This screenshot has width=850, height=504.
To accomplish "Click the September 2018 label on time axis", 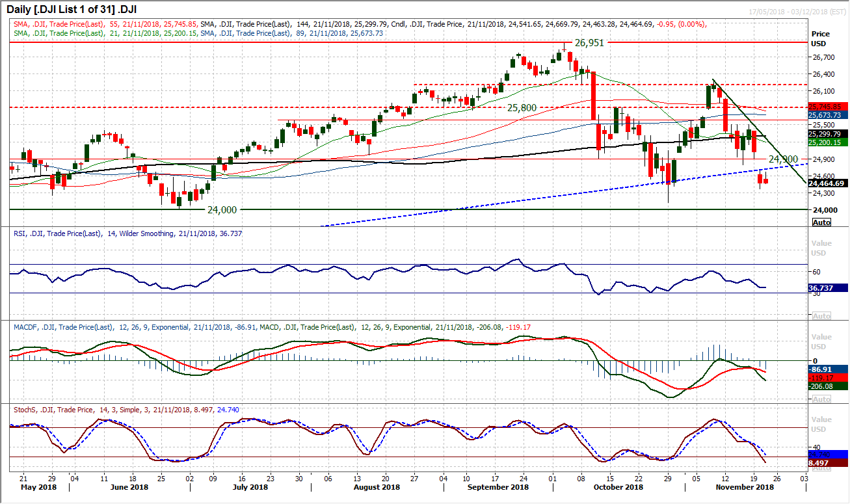I will coord(499,486).
